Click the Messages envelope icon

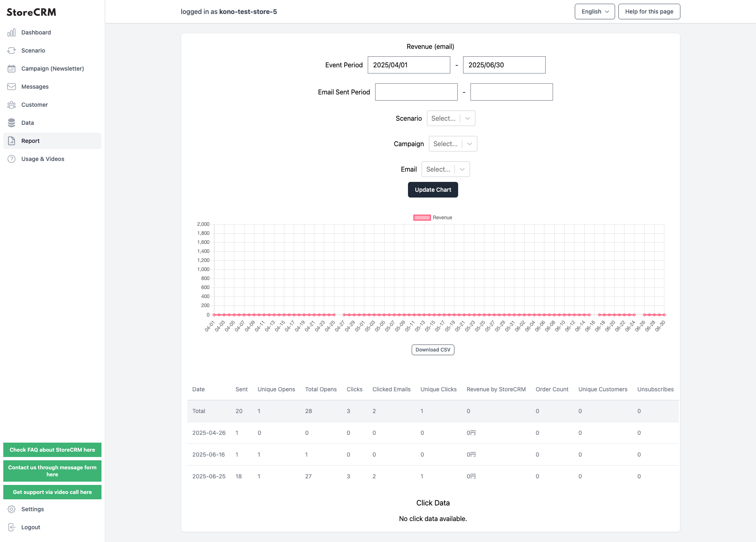[12, 87]
